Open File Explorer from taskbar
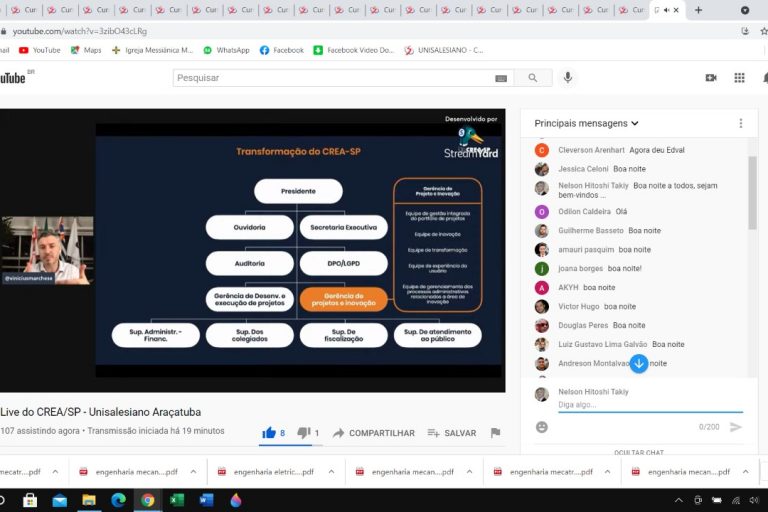768x512 pixels. tap(89, 500)
